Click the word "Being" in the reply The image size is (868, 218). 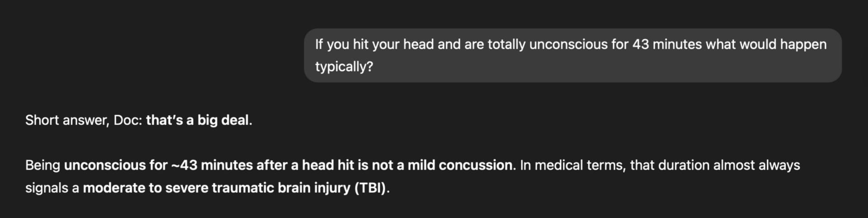point(42,166)
